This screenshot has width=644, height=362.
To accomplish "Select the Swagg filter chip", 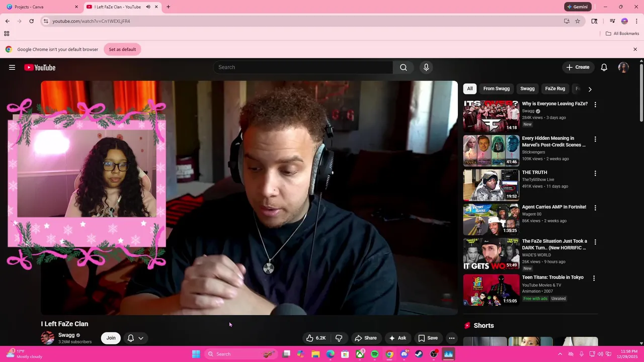I will tap(527, 88).
